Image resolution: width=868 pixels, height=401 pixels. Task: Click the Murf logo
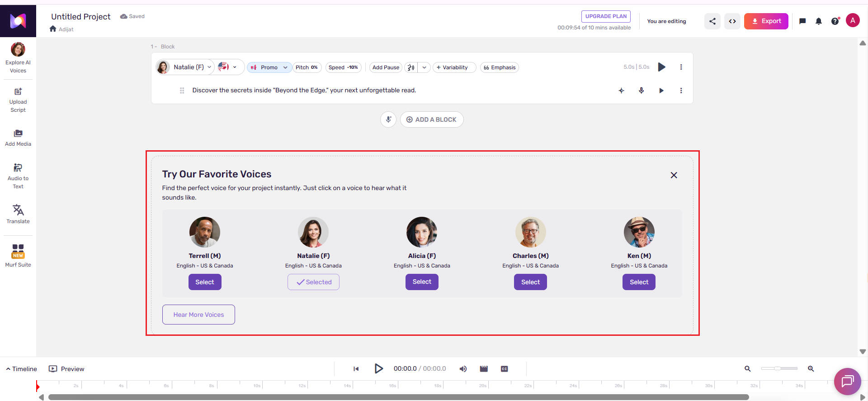[x=18, y=21]
